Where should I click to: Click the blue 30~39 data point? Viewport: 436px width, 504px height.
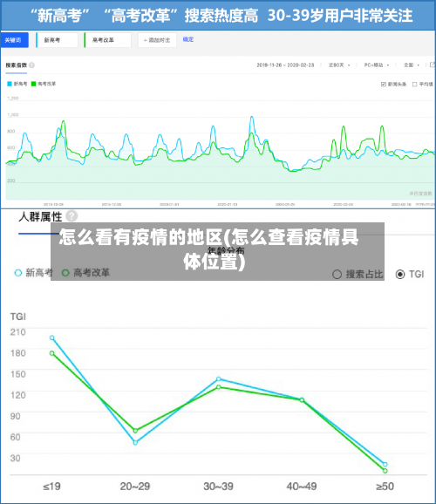(x=219, y=379)
